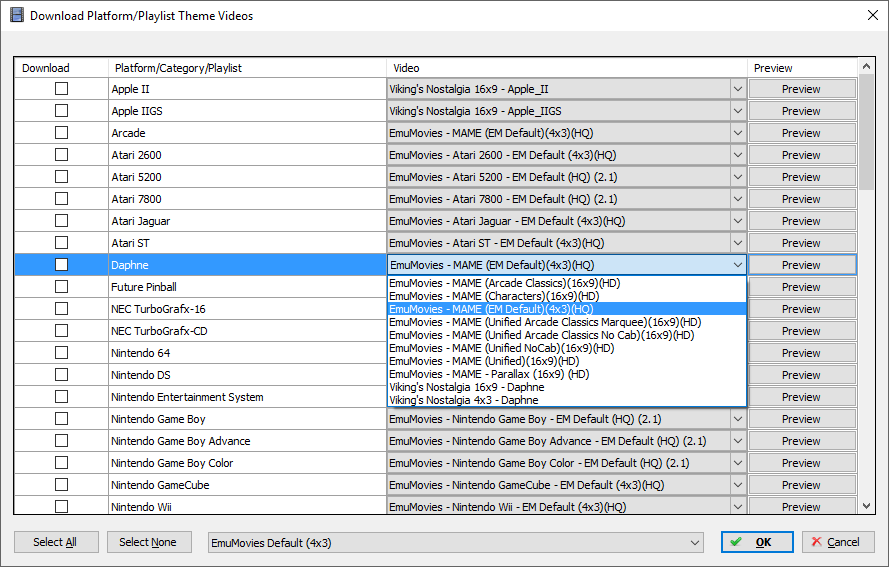Image resolution: width=889 pixels, height=567 pixels.
Task: Click the Cancel button
Action: point(838,542)
